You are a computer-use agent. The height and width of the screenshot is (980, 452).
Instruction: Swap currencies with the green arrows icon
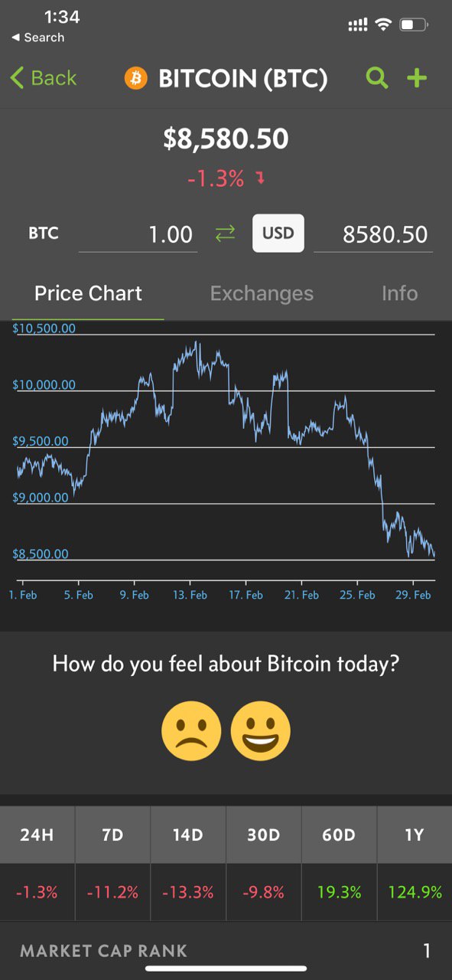(225, 234)
